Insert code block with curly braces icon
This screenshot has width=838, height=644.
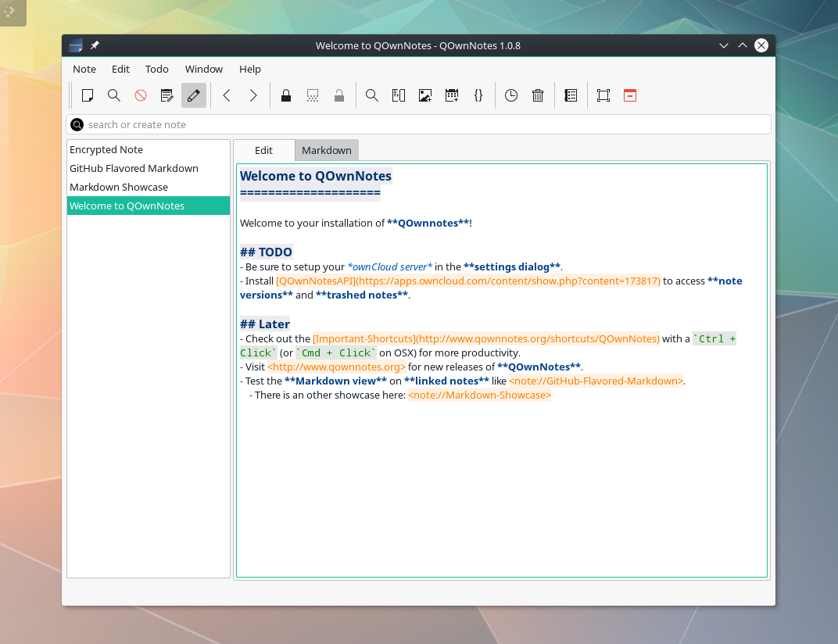click(x=478, y=95)
